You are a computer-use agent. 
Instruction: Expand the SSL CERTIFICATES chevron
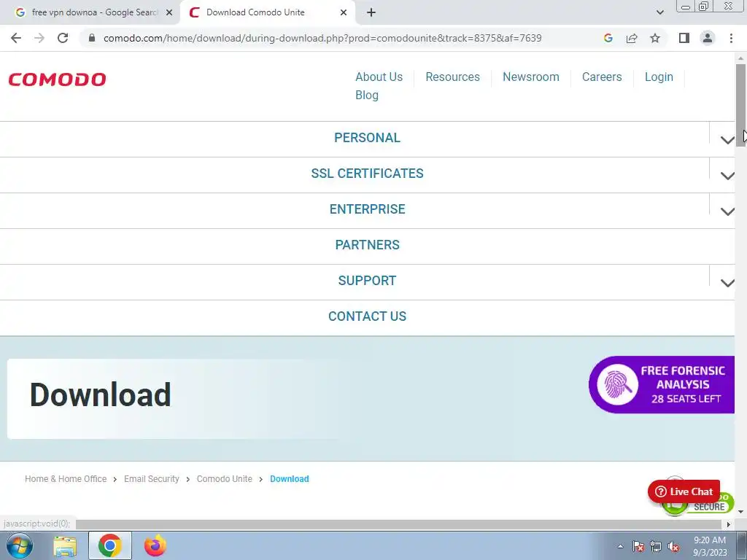tap(727, 176)
